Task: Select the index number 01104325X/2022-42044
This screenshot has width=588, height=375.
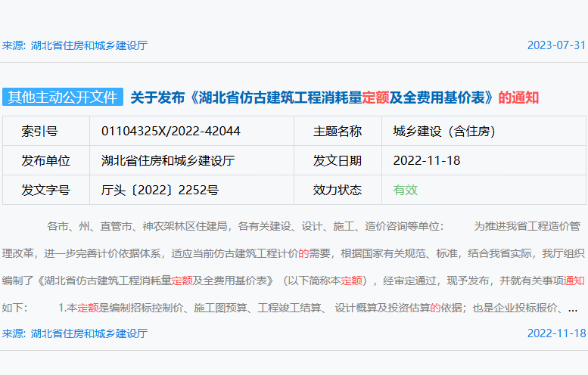Action: tap(170, 132)
